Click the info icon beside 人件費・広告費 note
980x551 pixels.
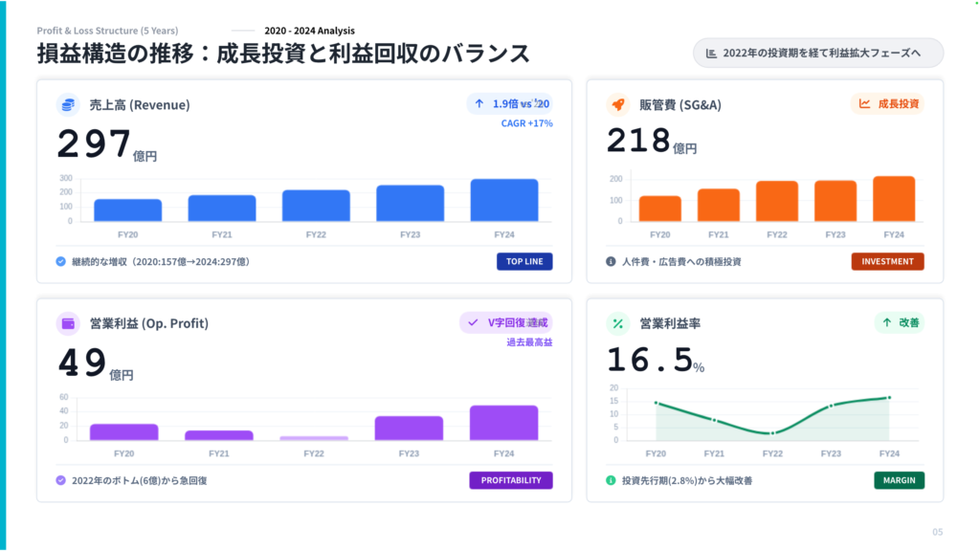click(611, 261)
